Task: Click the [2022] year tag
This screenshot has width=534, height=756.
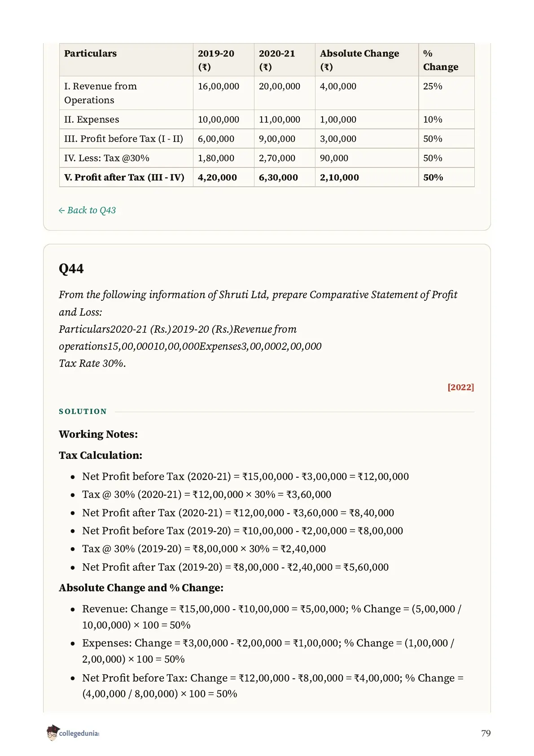Action: click(x=460, y=387)
